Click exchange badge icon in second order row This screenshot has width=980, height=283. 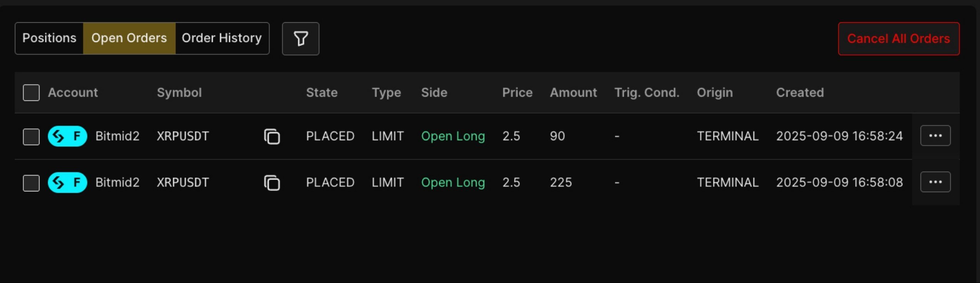coord(67,183)
